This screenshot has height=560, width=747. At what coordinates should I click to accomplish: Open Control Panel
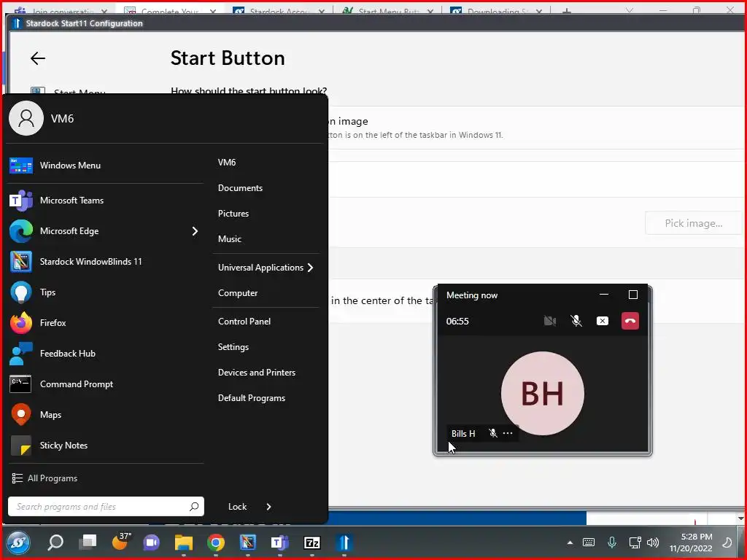(244, 322)
